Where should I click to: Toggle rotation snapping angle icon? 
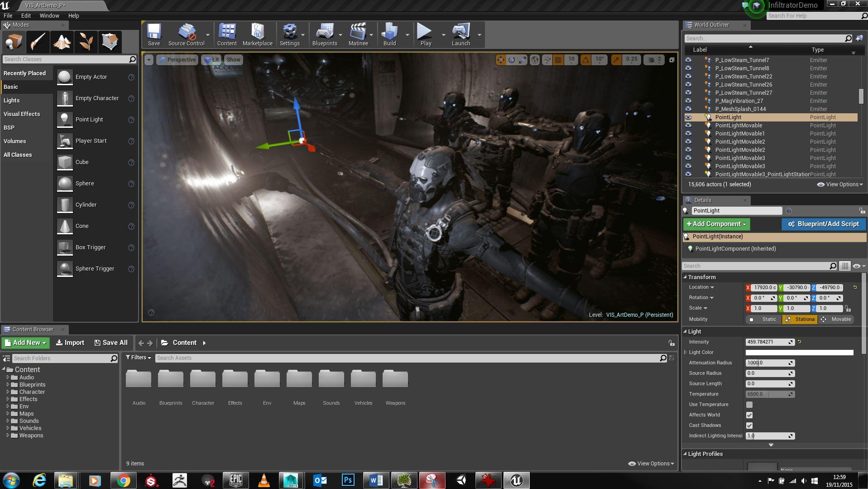pos(585,59)
